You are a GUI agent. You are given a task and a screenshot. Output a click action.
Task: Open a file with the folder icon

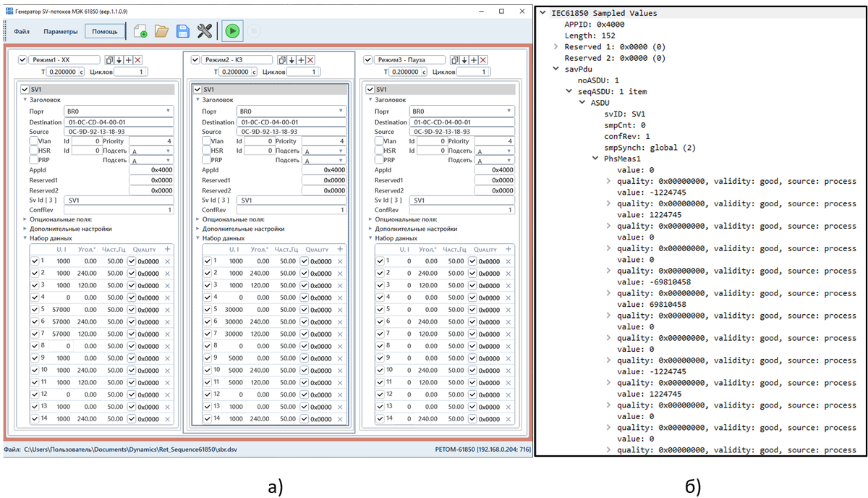click(x=162, y=31)
